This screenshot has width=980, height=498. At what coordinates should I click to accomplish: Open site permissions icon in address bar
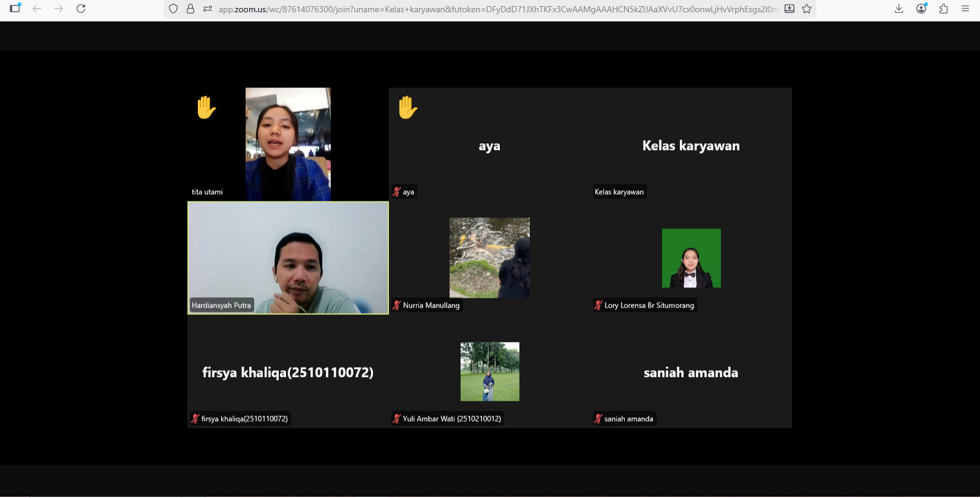tap(208, 9)
